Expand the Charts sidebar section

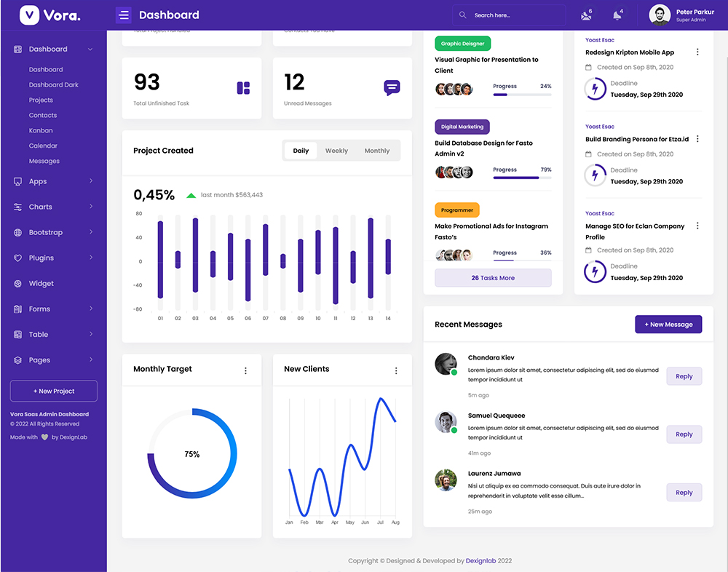[x=91, y=207]
